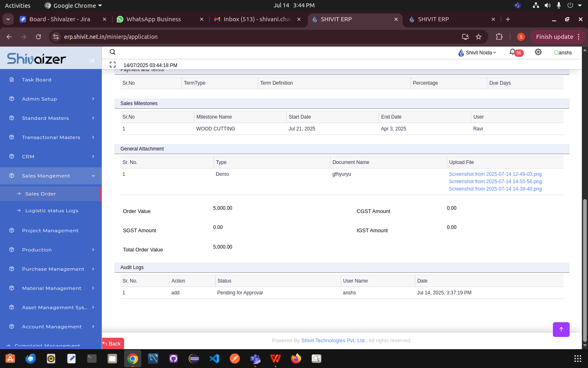Toggle fullscreen mode icon
The height and width of the screenshot is (368, 588).
[x=113, y=65]
